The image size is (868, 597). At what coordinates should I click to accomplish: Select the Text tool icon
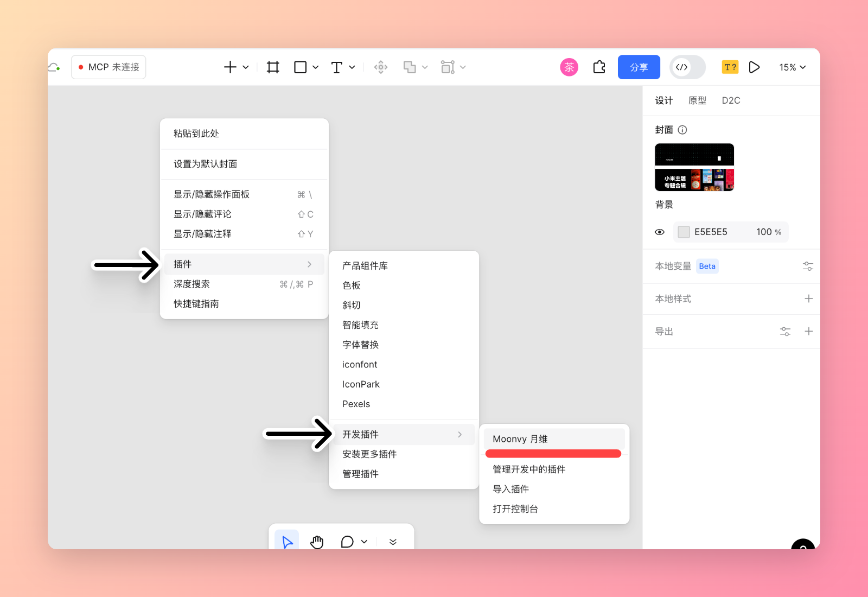336,67
